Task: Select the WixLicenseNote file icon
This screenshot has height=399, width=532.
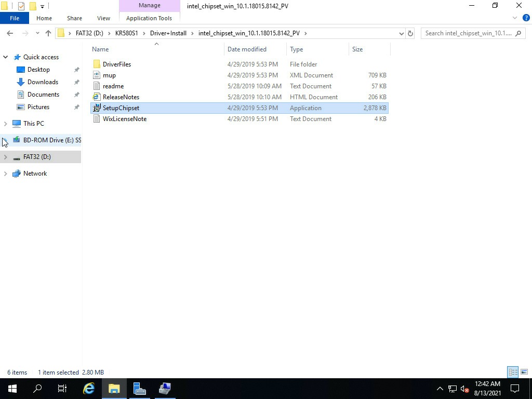Action: (97, 118)
